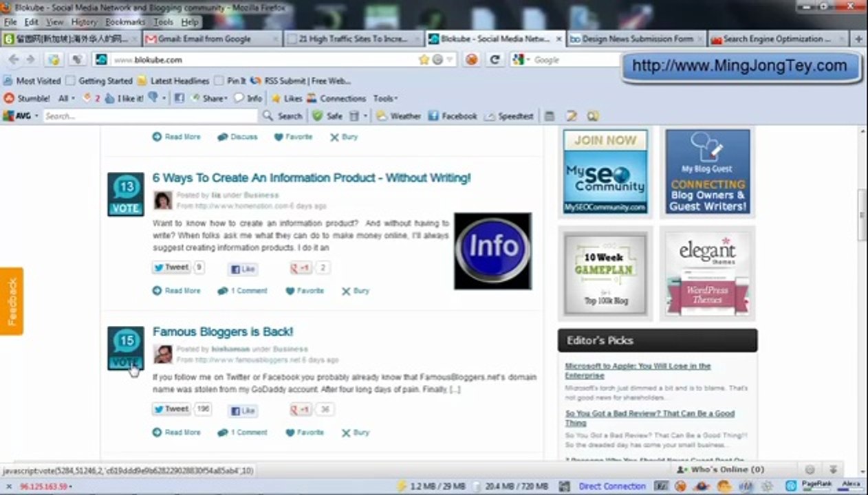Open the thumbs down dropdown arrow
Viewport: 868px width, 495px height.
[x=163, y=98]
